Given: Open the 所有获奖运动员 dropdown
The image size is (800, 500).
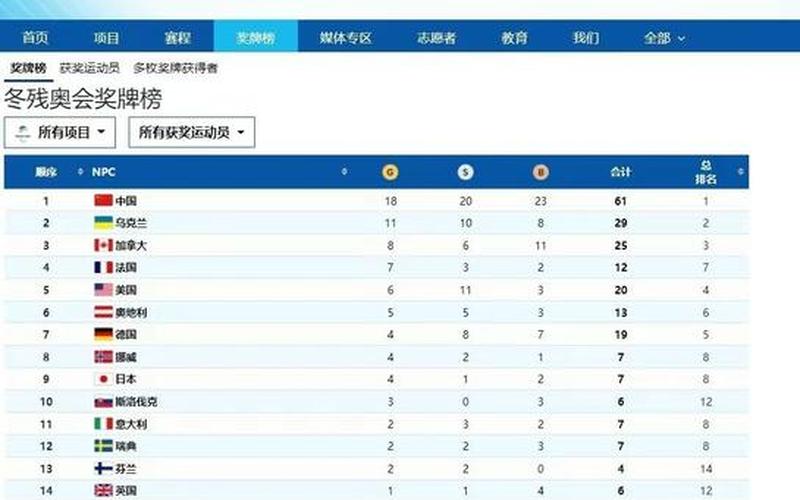Looking at the screenshot, I should point(191,132).
